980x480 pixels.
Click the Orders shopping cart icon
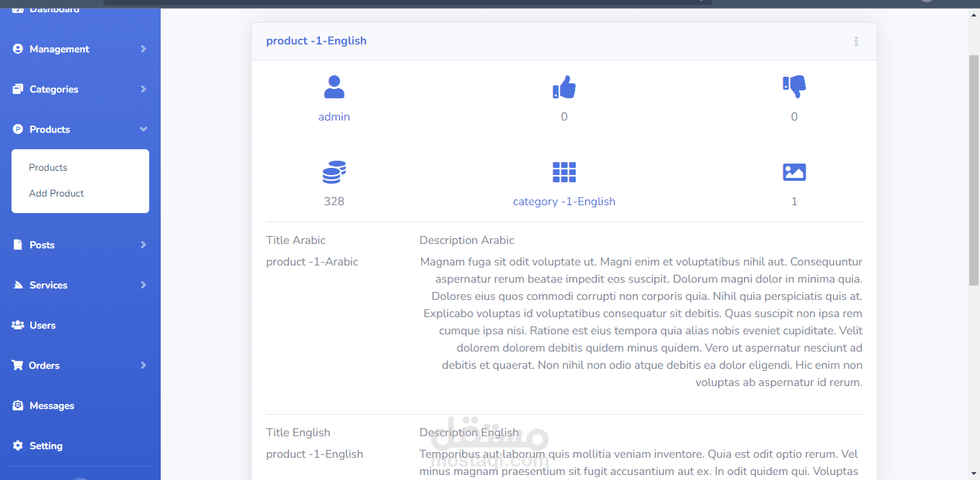click(17, 365)
